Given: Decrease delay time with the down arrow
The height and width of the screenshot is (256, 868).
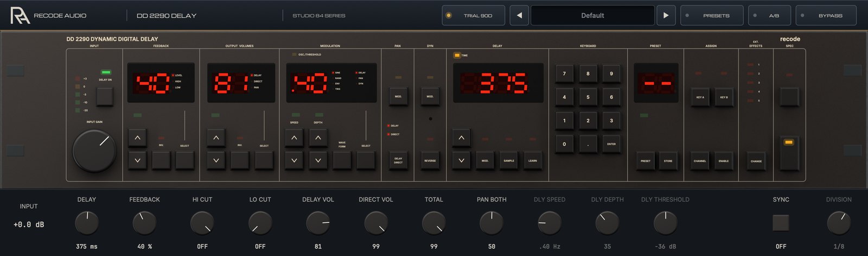Looking at the screenshot, I should 461,161.
